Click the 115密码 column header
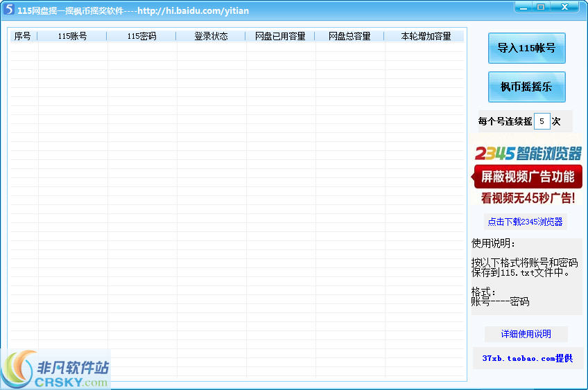Viewport: 588px width, 390px height. pyautogui.click(x=141, y=36)
